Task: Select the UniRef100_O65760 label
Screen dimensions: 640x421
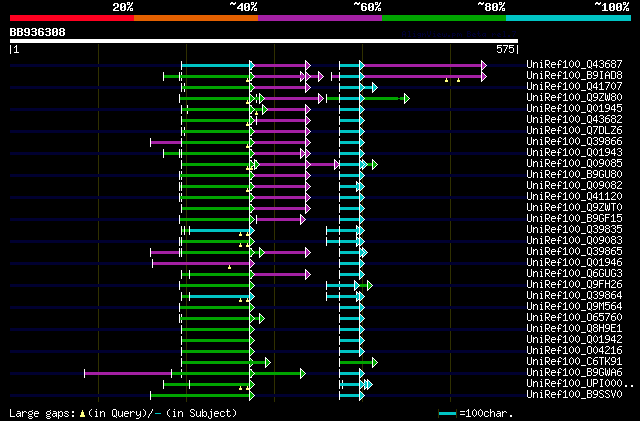Action: tap(574, 318)
